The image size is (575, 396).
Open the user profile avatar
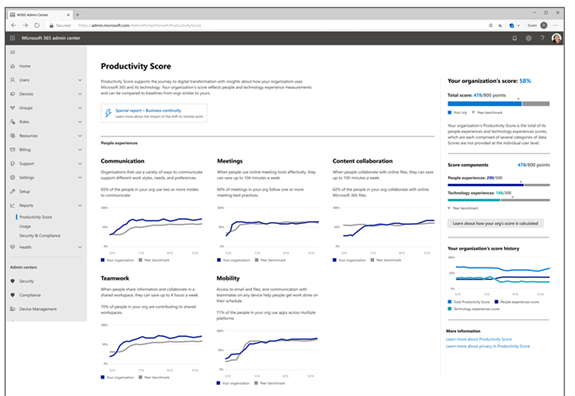click(x=556, y=38)
